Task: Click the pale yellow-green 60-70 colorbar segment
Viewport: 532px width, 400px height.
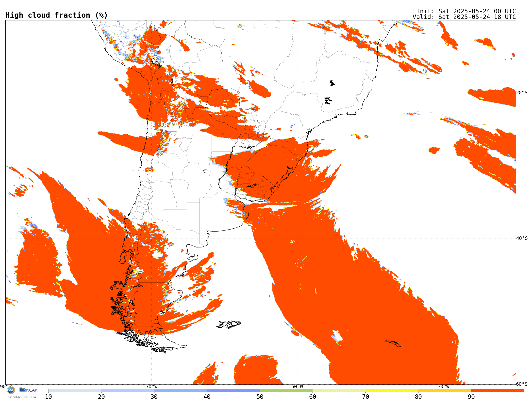Action: [339, 391]
